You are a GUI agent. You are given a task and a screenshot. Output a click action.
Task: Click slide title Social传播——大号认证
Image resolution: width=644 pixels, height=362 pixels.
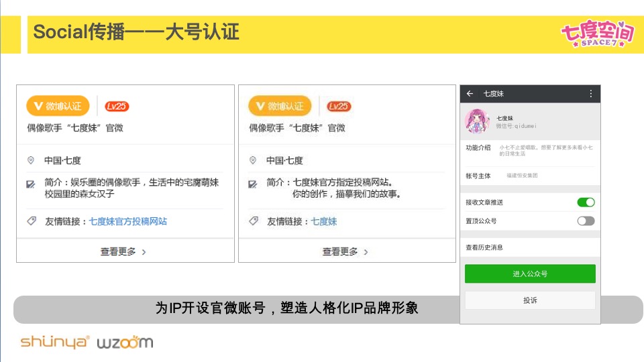click(136, 32)
